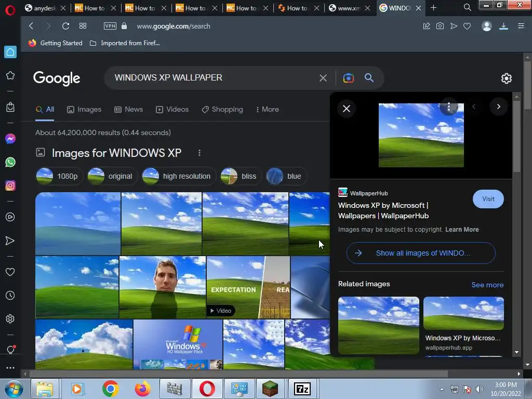Open Instagram in the sidebar
The height and width of the screenshot is (399, 532).
[10, 185]
